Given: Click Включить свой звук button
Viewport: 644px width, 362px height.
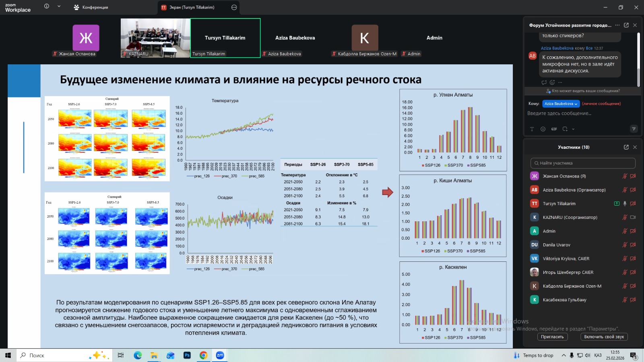Looking at the screenshot, I should [604, 337].
